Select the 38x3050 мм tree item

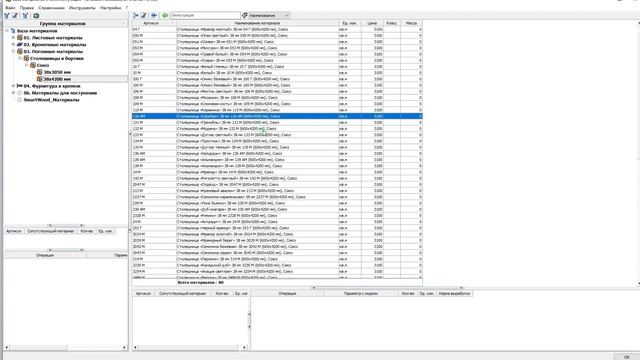(x=57, y=72)
